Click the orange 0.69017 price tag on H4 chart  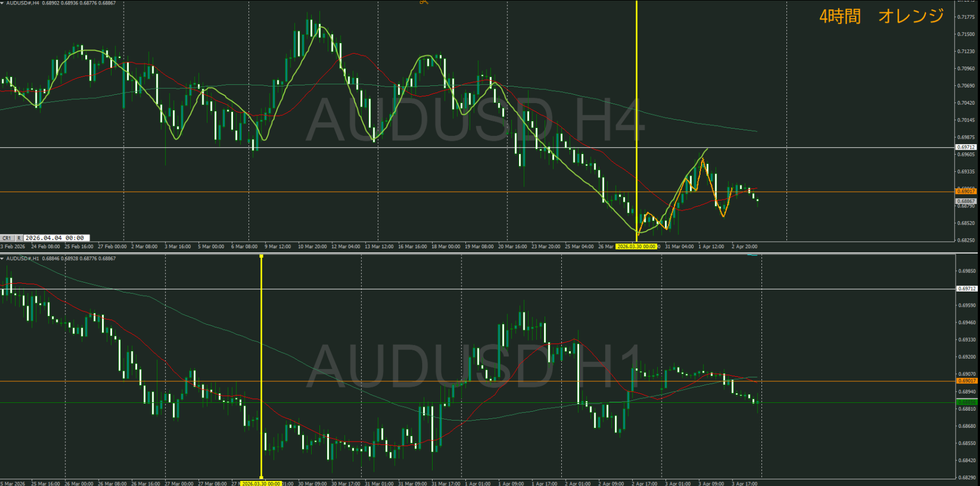[x=966, y=191]
